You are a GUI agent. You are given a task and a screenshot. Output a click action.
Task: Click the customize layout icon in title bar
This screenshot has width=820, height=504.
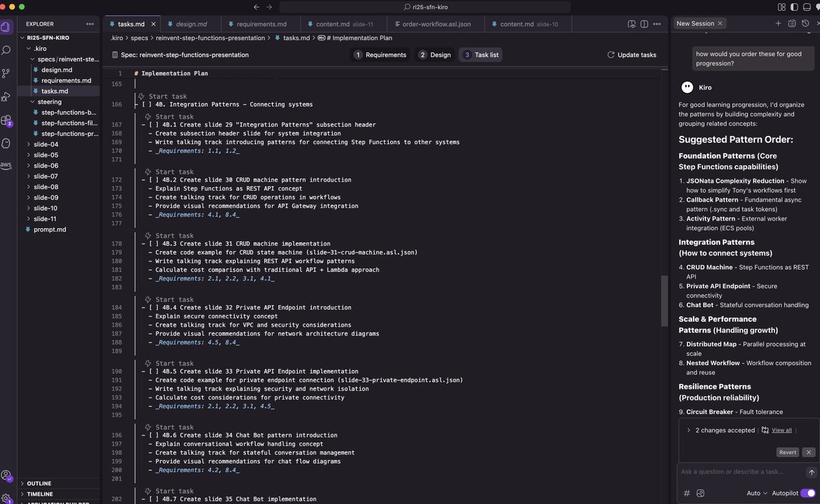click(782, 6)
